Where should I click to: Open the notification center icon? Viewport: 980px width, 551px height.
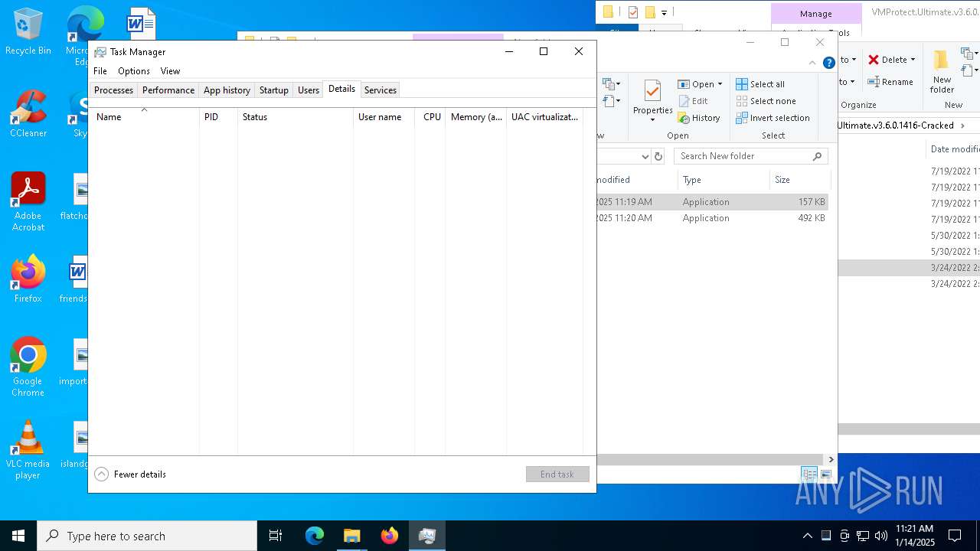point(955,536)
